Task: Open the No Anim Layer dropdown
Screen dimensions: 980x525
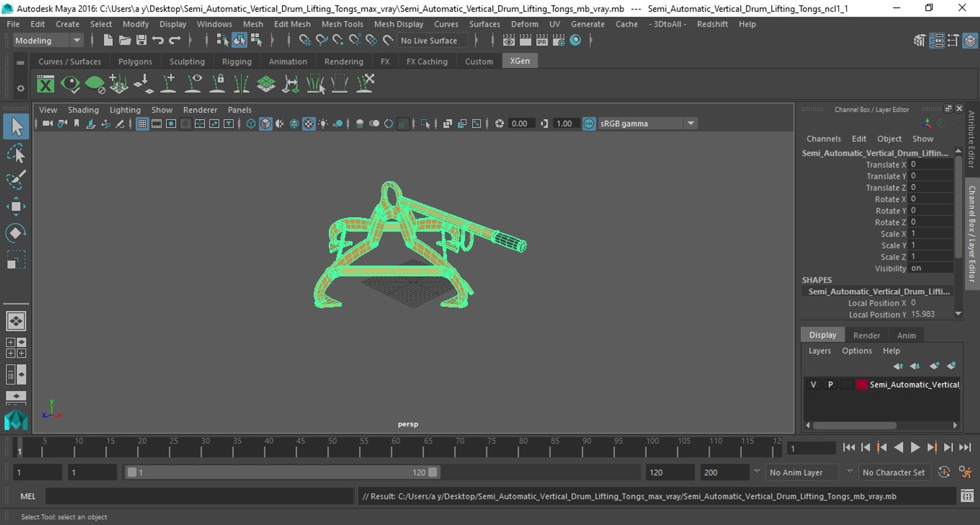Action: point(802,472)
